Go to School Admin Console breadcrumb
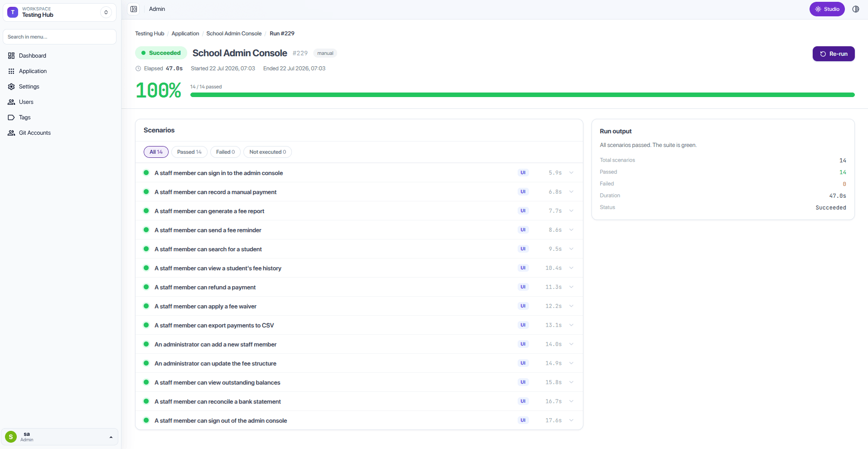The width and height of the screenshot is (868, 449). click(234, 34)
